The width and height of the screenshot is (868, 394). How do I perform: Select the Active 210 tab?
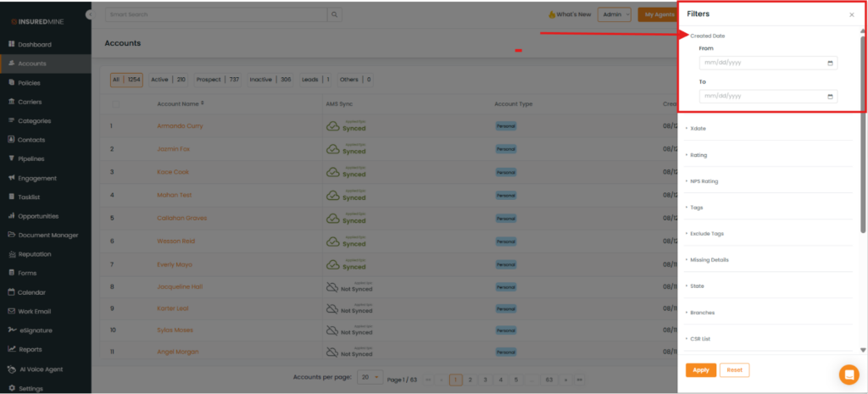[x=169, y=80]
